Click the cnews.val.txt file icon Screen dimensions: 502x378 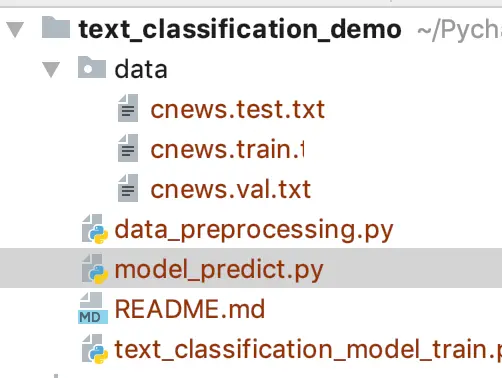[x=128, y=188]
